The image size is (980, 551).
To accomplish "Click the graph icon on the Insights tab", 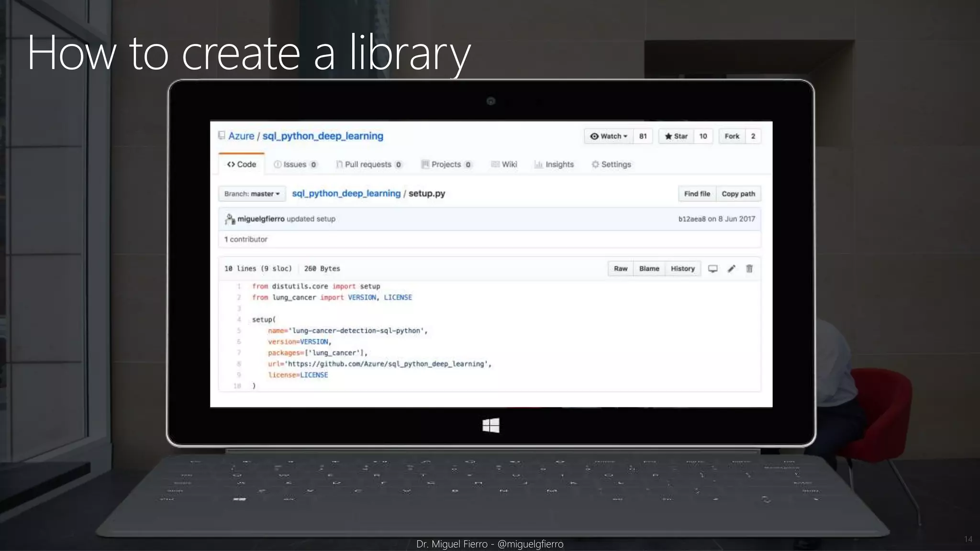I will [538, 165].
